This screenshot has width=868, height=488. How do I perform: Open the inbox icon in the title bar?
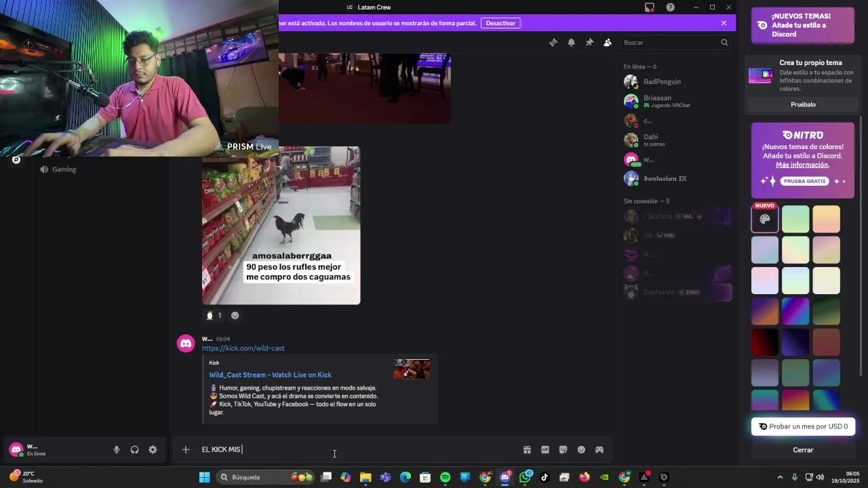[649, 7]
